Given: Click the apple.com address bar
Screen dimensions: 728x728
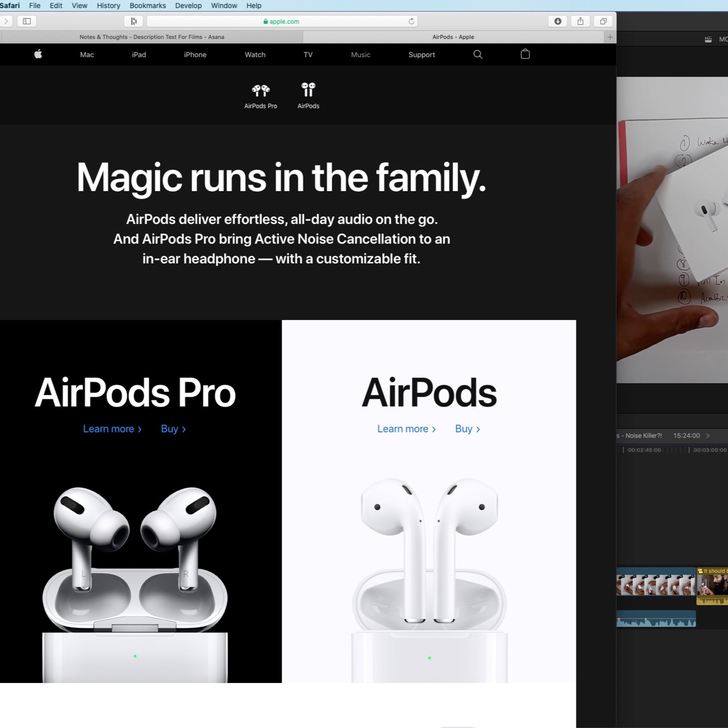Looking at the screenshot, I should pyautogui.click(x=282, y=22).
